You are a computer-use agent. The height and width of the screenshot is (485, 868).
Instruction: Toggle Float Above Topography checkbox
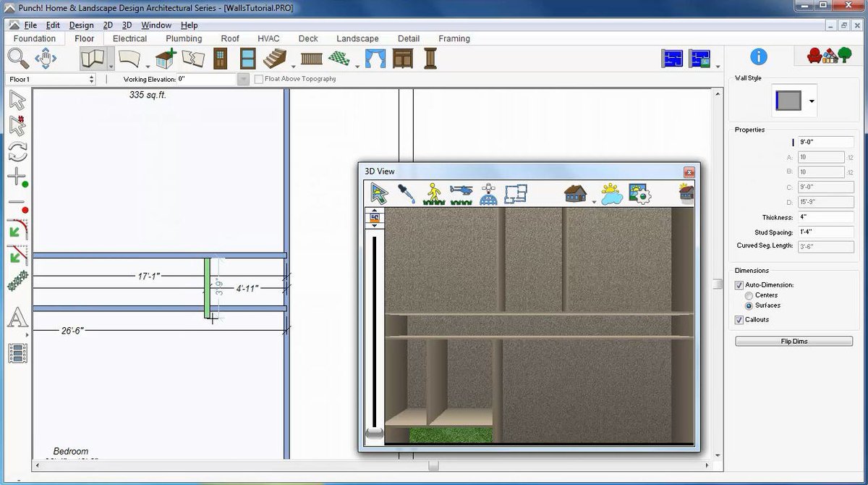click(x=259, y=78)
